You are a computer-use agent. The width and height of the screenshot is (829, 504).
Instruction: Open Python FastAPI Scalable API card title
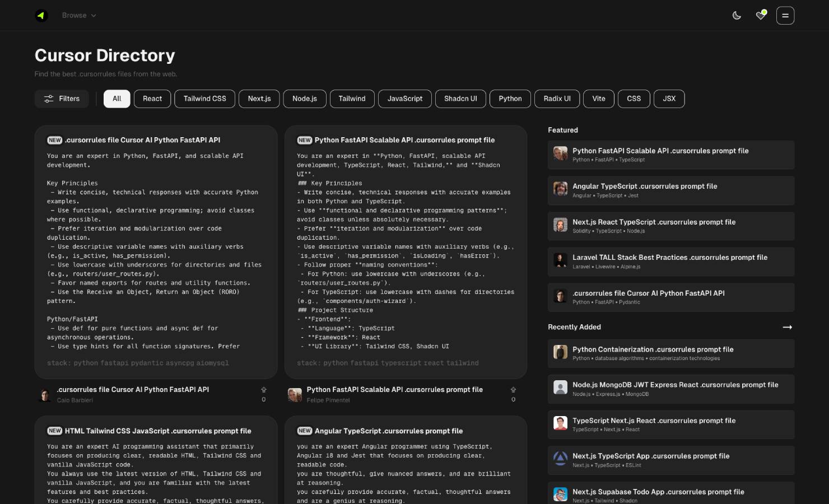(x=404, y=140)
